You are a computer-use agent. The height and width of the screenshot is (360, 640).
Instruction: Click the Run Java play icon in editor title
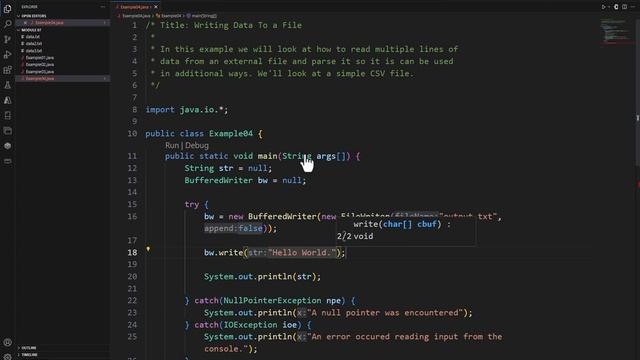tap(603, 7)
